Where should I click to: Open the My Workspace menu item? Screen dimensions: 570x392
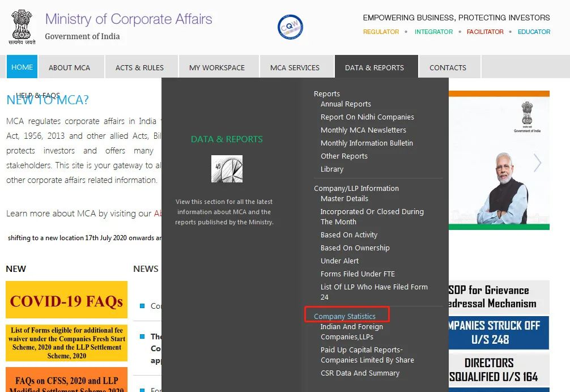[x=217, y=67]
